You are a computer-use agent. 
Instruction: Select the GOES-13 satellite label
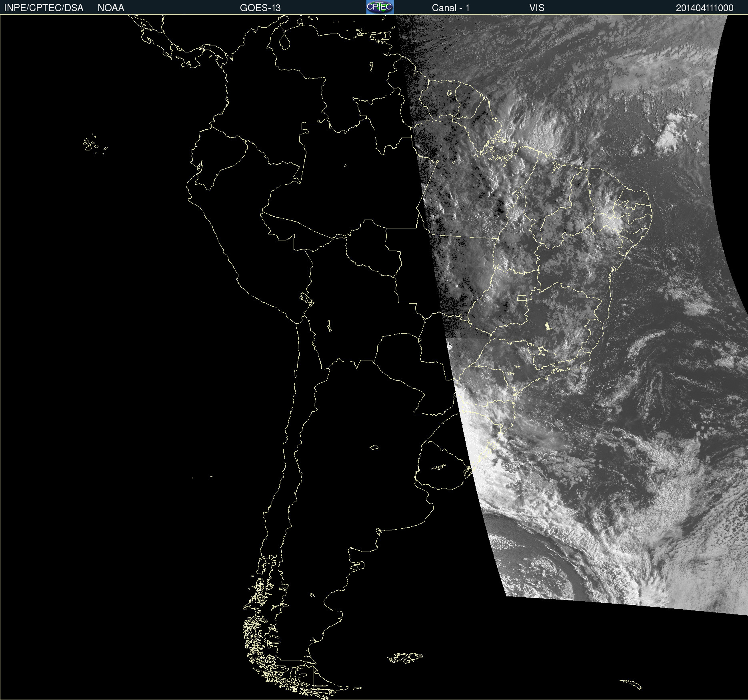click(260, 8)
